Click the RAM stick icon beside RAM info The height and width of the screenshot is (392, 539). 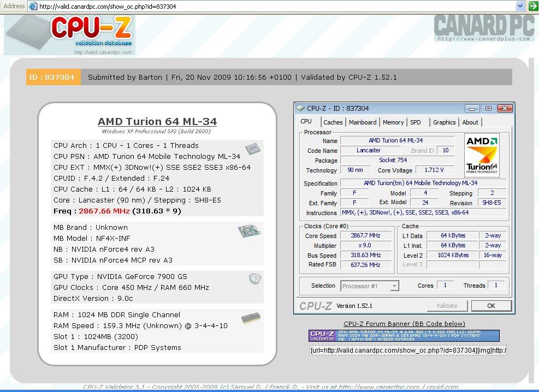point(251,318)
